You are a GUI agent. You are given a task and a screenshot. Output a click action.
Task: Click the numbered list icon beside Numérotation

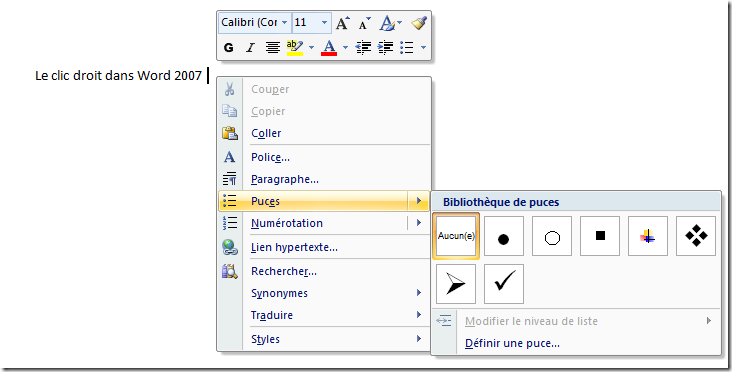[229, 223]
